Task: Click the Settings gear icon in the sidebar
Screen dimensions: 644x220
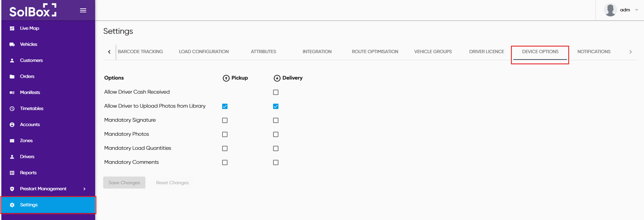Action: tap(12, 205)
